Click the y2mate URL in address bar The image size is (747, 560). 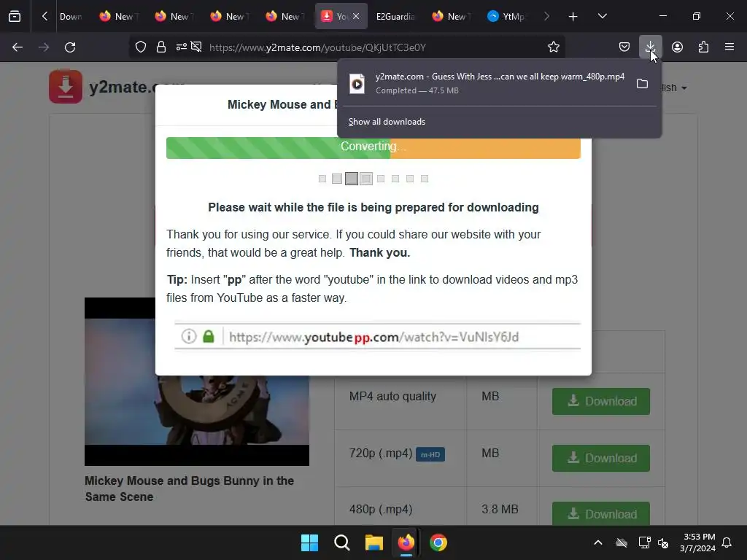(317, 47)
